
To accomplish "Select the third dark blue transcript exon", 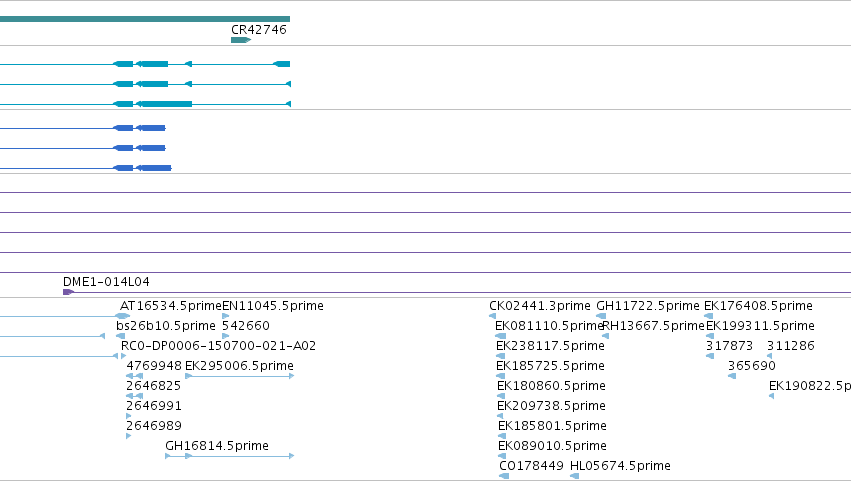I will tap(154, 168).
